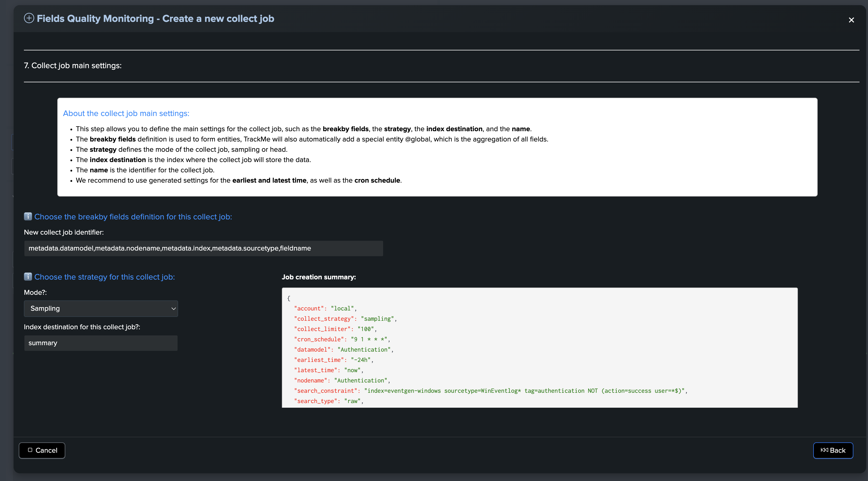Edit the new collect job identifier field
This screenshot has width=868, height=481.
(204, 248)
